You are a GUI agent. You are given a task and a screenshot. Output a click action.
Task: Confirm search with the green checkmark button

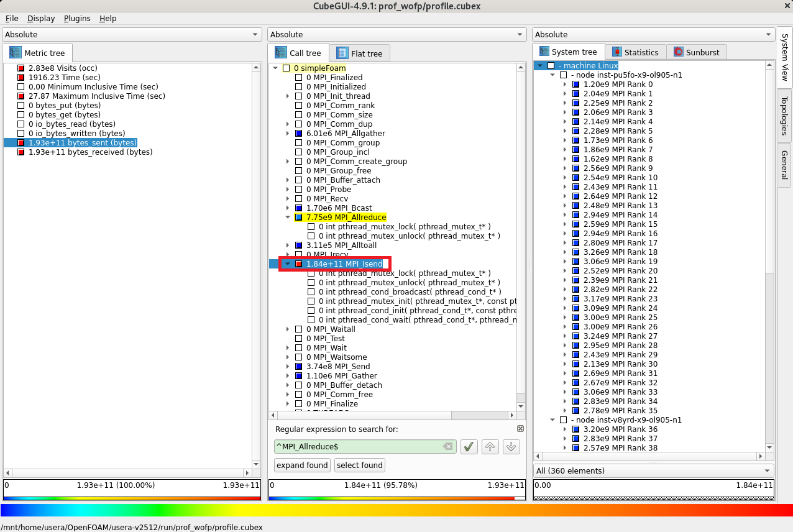pyautogui.click(x=469, y=446)
